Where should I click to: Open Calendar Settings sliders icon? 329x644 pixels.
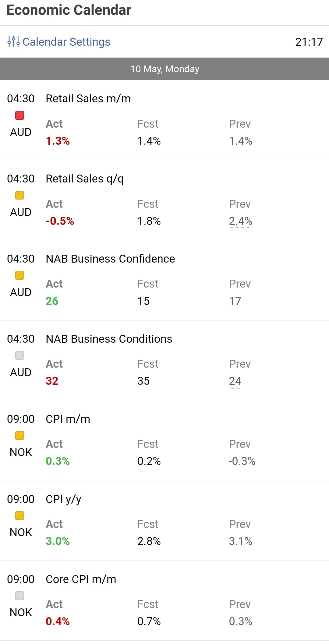coord(14,41)
